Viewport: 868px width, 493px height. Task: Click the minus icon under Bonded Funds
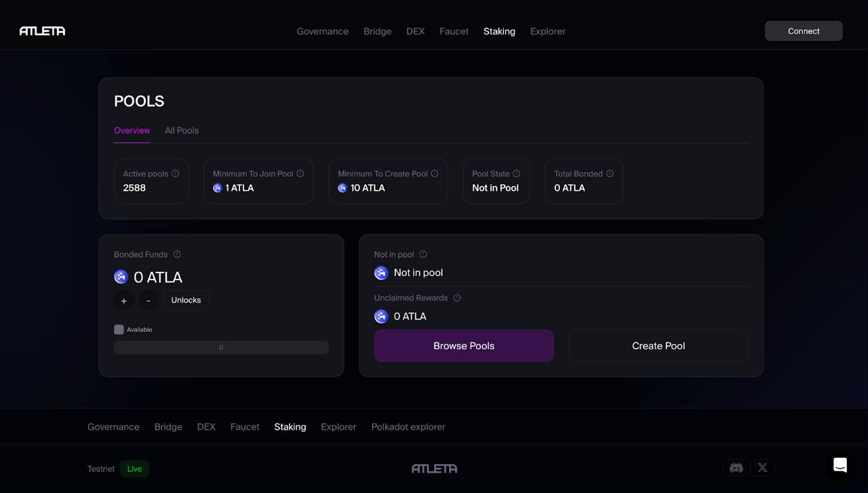148,300
